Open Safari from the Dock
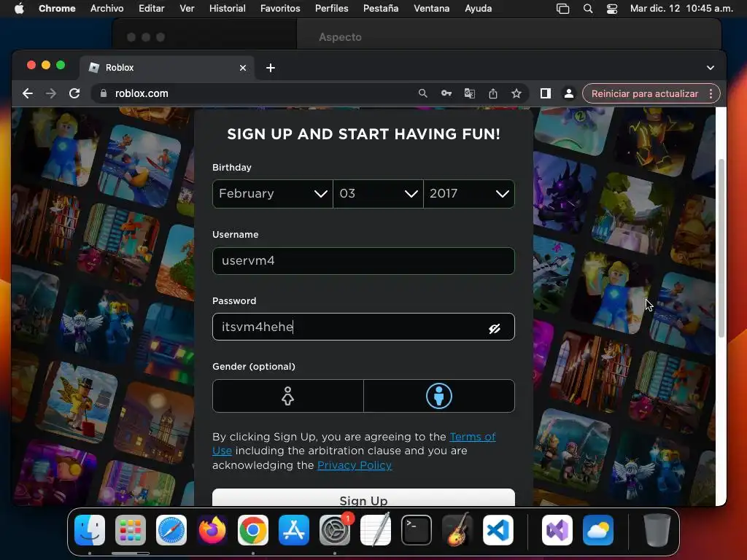 (x=171, y=530)
